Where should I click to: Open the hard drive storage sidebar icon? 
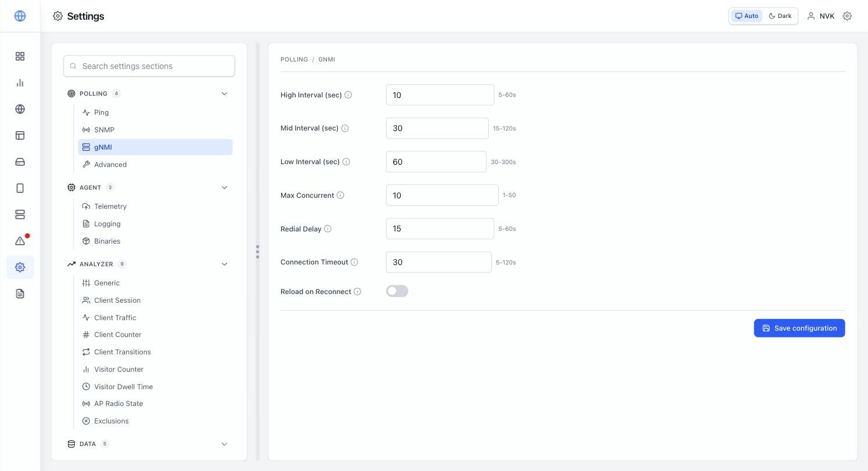coord(20,162)
